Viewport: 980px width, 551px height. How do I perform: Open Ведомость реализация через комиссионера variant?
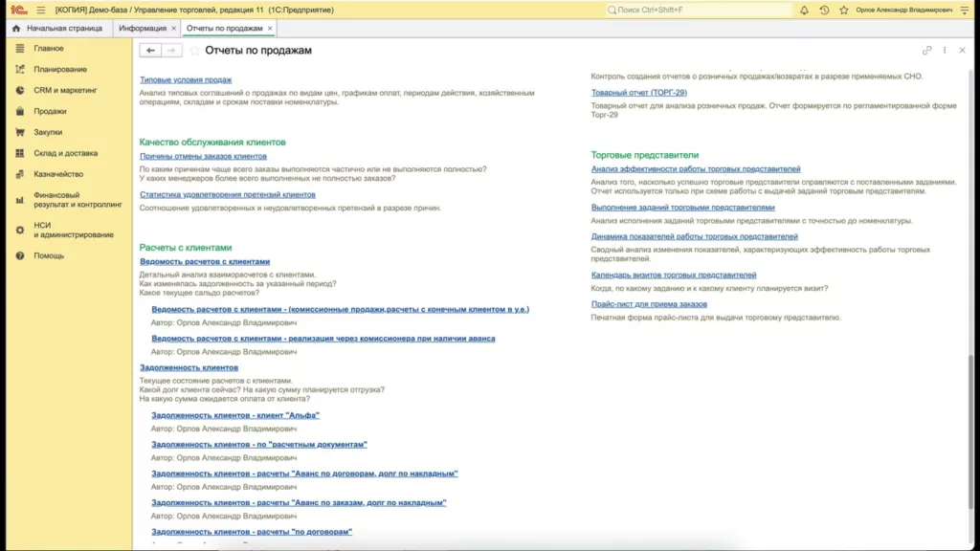coord(323,339)
